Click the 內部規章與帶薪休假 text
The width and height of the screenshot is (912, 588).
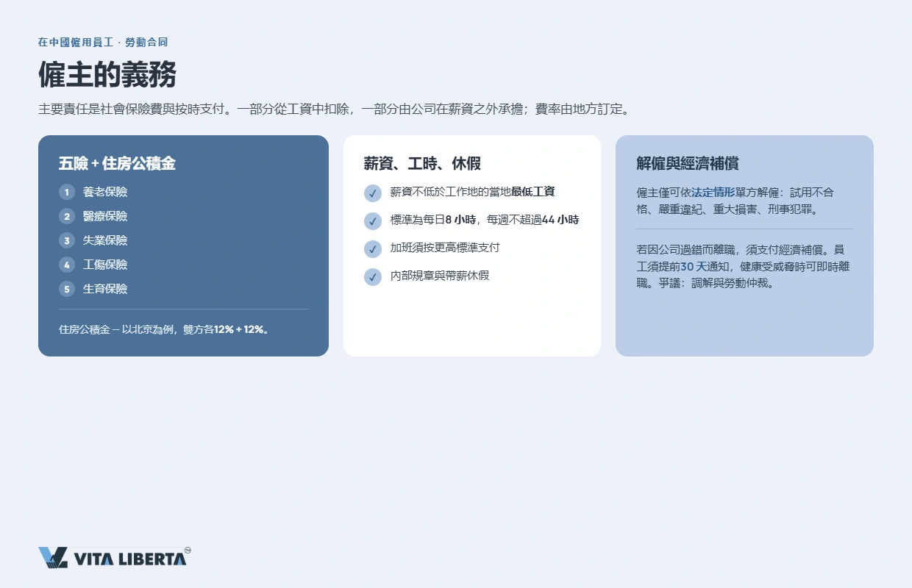(x=440, y=276)
